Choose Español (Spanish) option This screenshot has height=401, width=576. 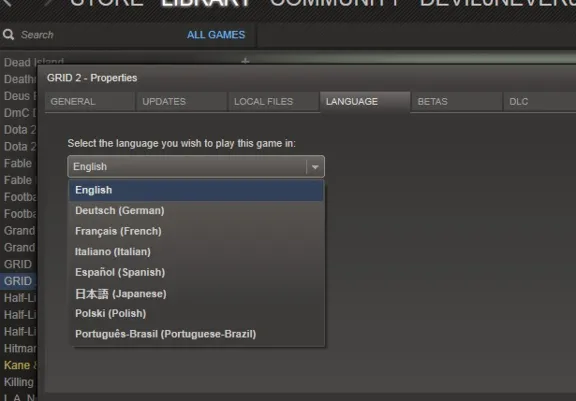(x=196, y=272)
